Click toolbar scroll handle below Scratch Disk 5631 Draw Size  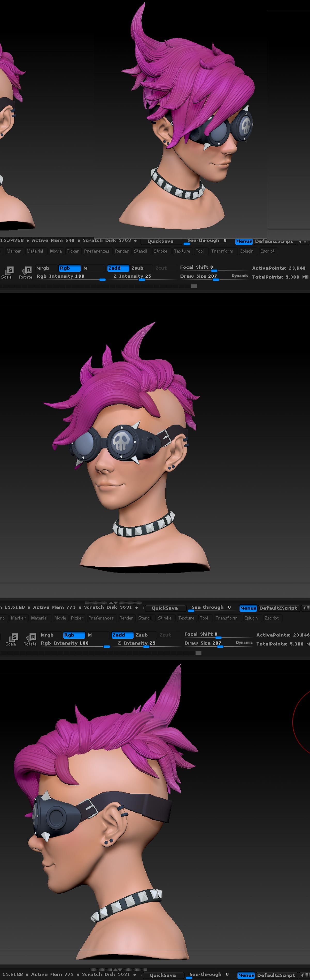tap(198, 653)
